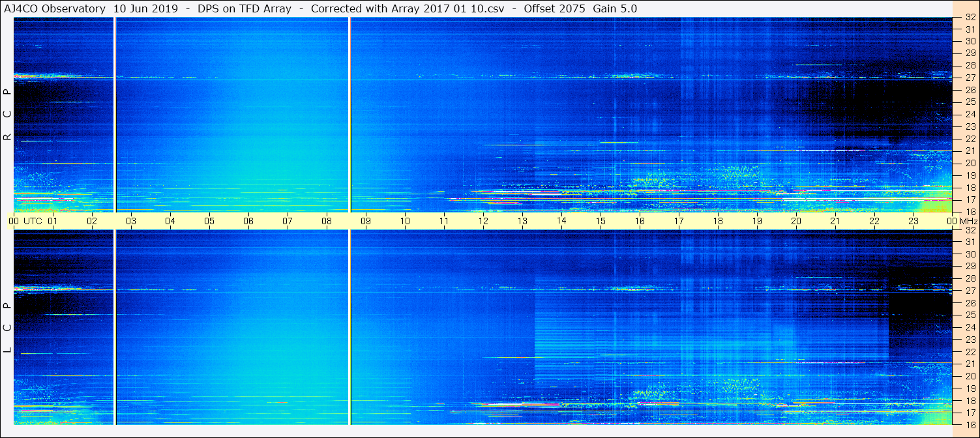Click the 19 MHz tick of LCP panel
This screenshot has width=980, height=438.
(x=970, y=388)
